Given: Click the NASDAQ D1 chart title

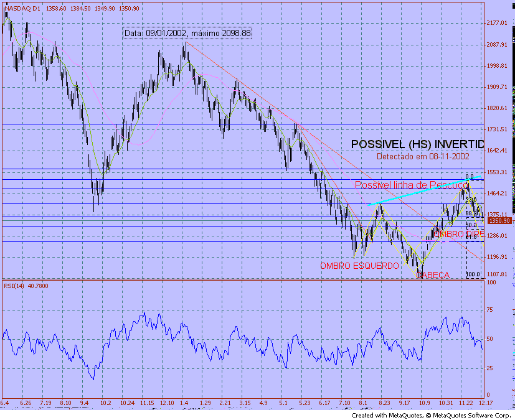Looking at the screenshot, I should pyautogui.click(x=22, y=9).
